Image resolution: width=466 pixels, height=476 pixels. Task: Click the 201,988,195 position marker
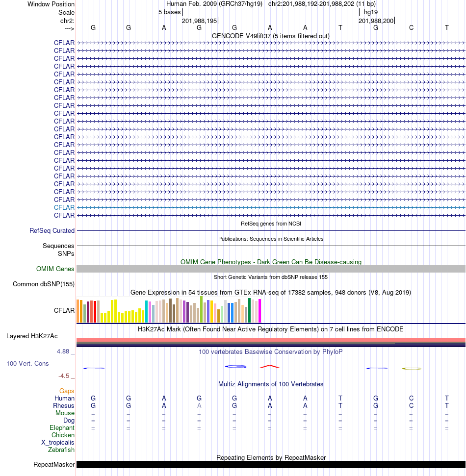pyautogui.click(x=200, y=21)
